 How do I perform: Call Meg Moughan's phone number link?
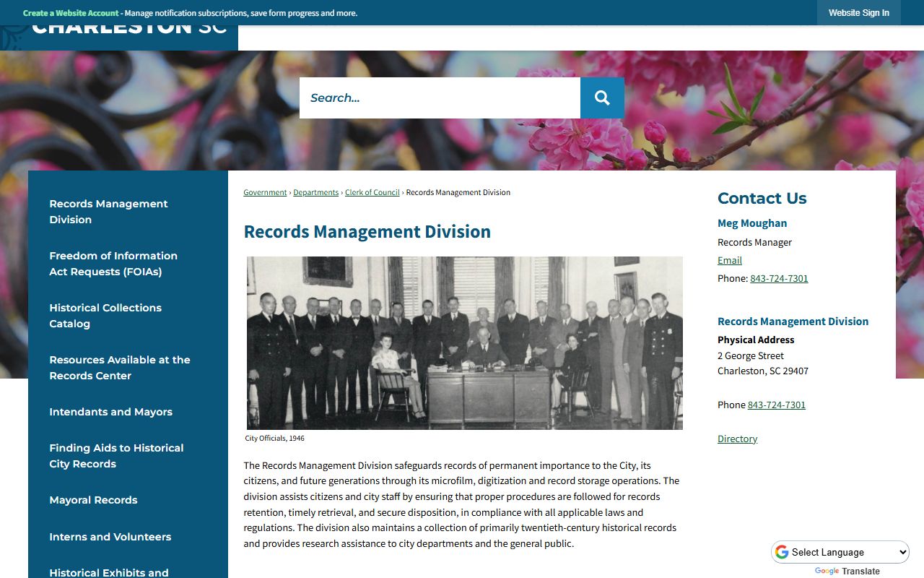(x=779, y=278)
